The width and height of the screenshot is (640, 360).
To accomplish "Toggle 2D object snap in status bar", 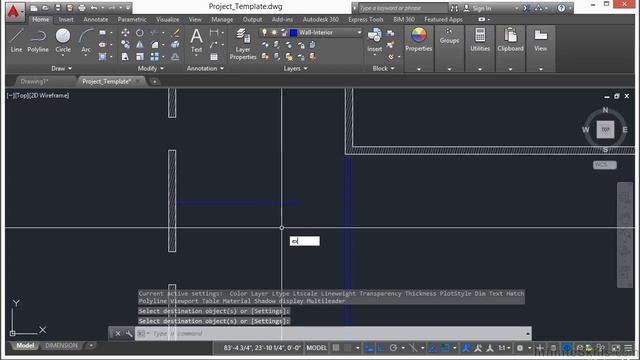I will tap(445, 348).
